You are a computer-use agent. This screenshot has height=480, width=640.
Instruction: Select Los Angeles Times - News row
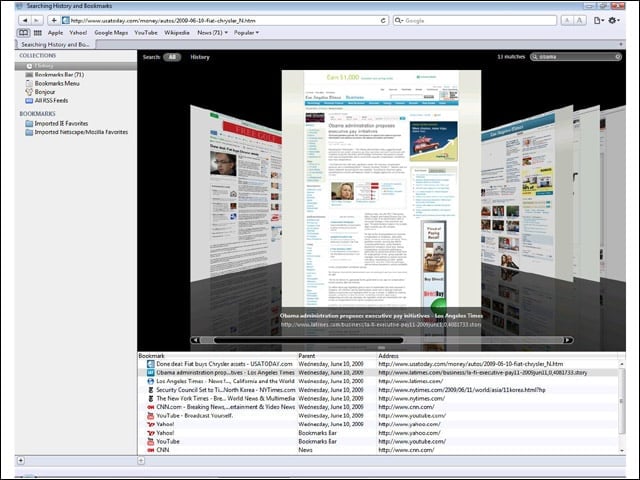pyautogui.click(x=378, y=381)
